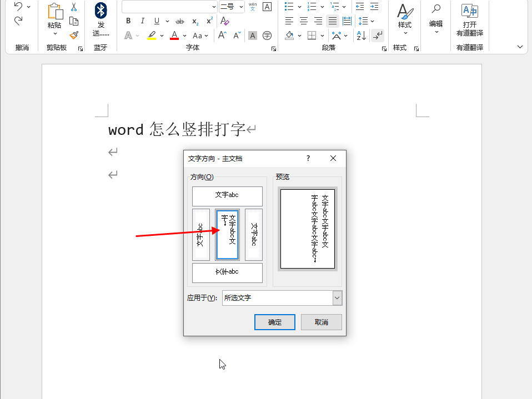
Task: Apply subscript formatting
Action: (x=195, y=21)
